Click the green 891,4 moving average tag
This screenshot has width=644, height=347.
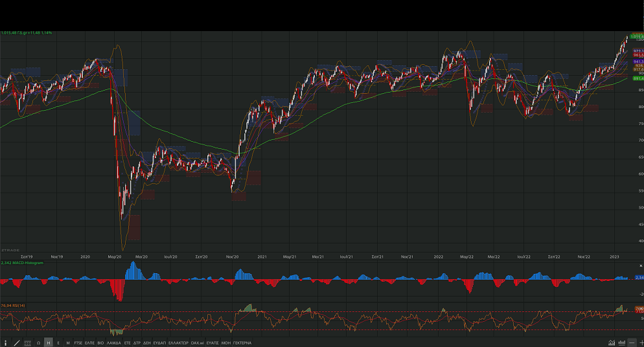coord(638,78)
